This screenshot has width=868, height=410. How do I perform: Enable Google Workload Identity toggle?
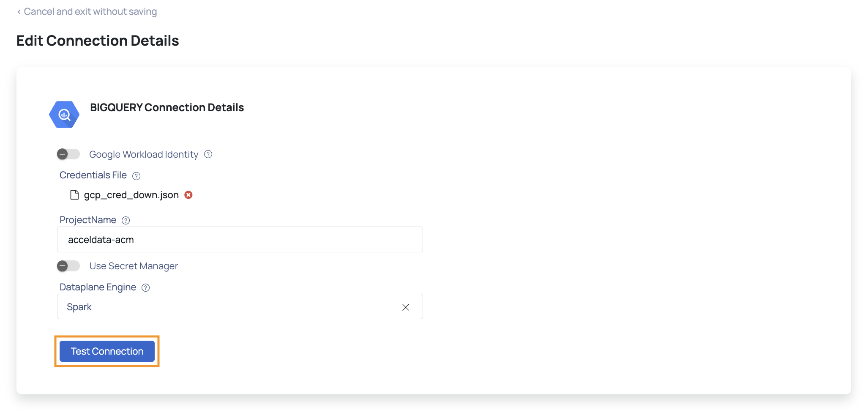click(68, 154)
